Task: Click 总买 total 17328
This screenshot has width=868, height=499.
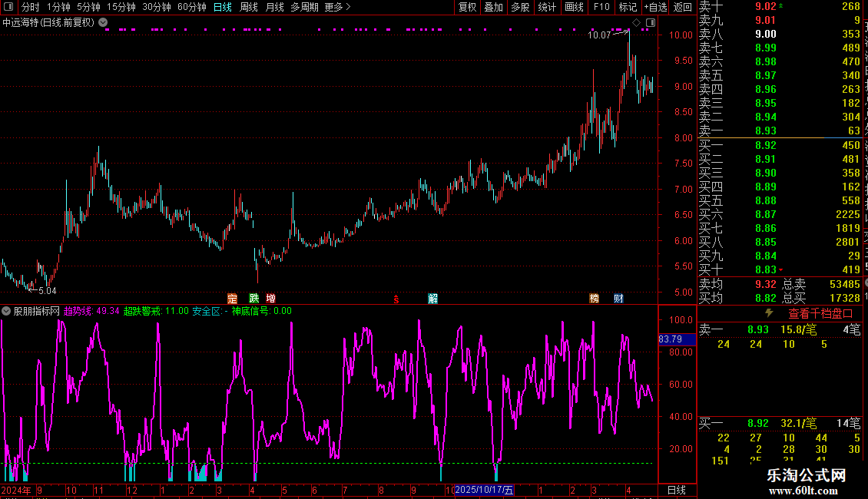Action: [x=845, y=298]
